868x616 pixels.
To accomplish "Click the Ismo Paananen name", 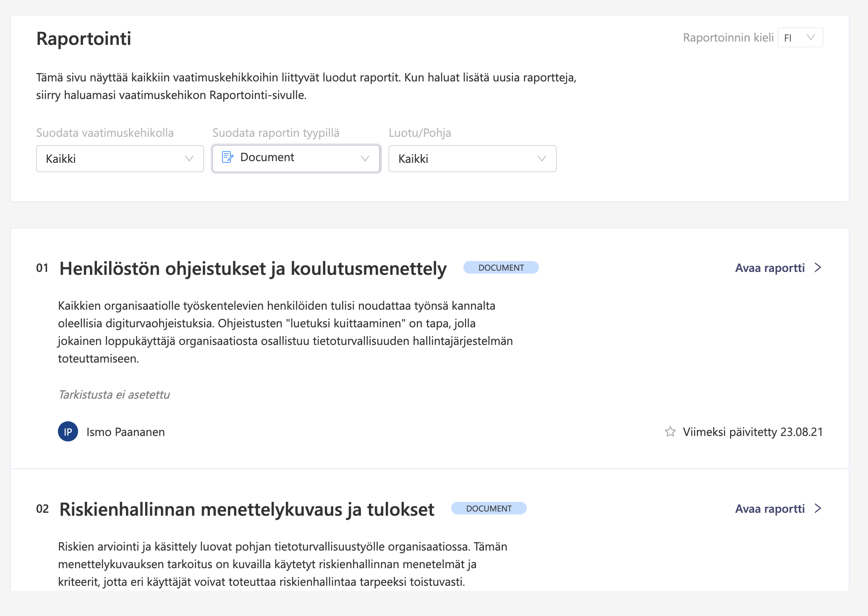I will tap(125, 432).
